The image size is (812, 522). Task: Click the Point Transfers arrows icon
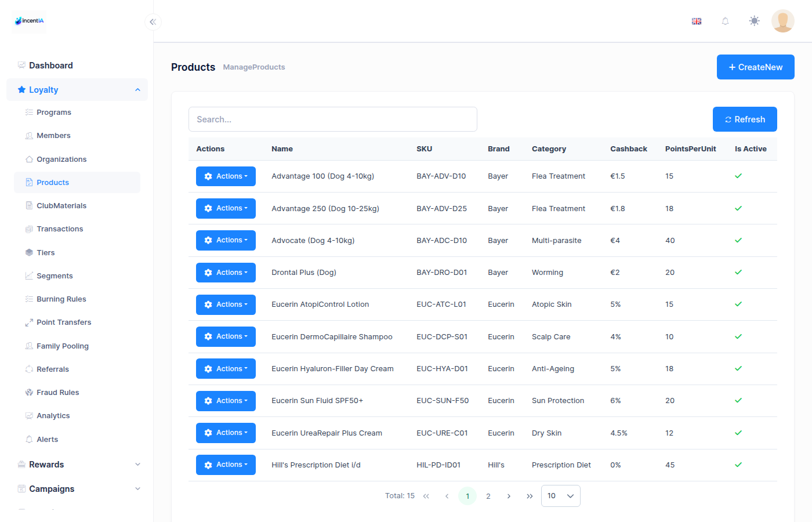29,322
